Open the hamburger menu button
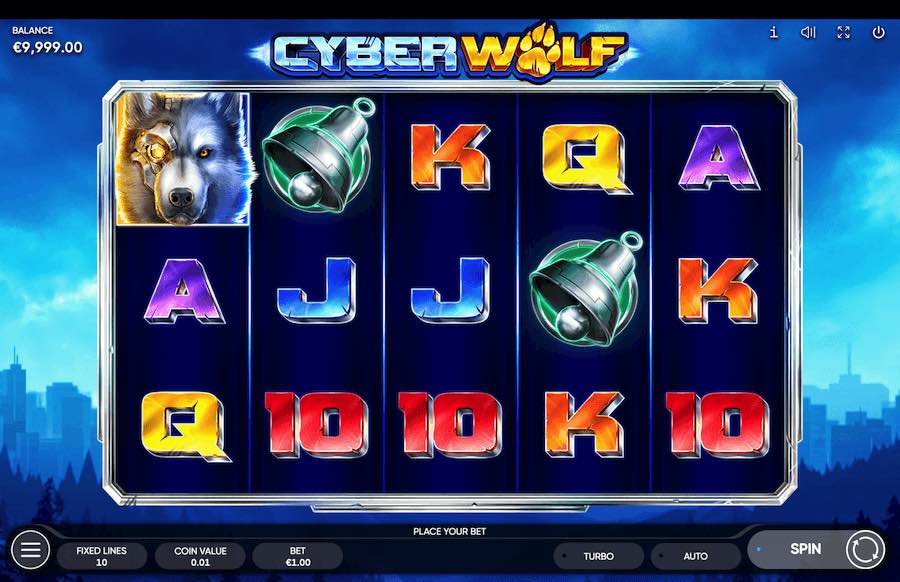This screenshot has height=582, width=900. coord(30,549)
